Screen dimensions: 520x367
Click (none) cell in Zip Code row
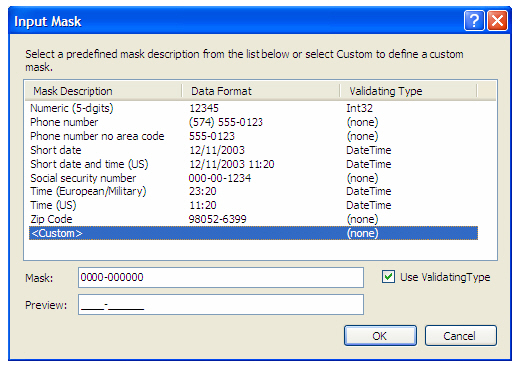tap(362, 219)
